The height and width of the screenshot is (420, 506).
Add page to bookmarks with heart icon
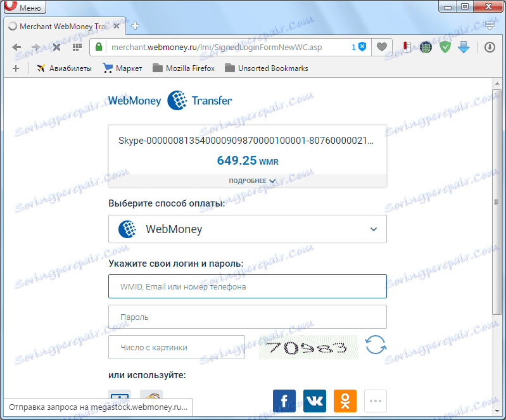pyautogui.click(x=382, y=47)
